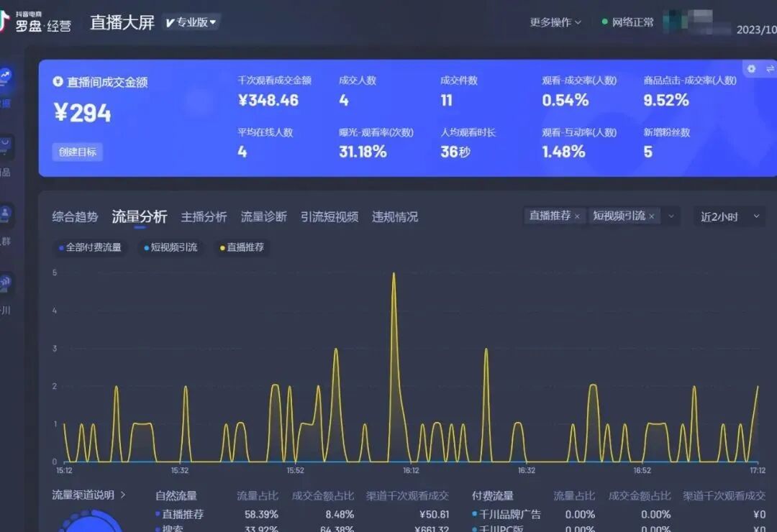
Task: Click the swap arrows icon on summary card
Action: pyautogui.click(x=770, y=69)
